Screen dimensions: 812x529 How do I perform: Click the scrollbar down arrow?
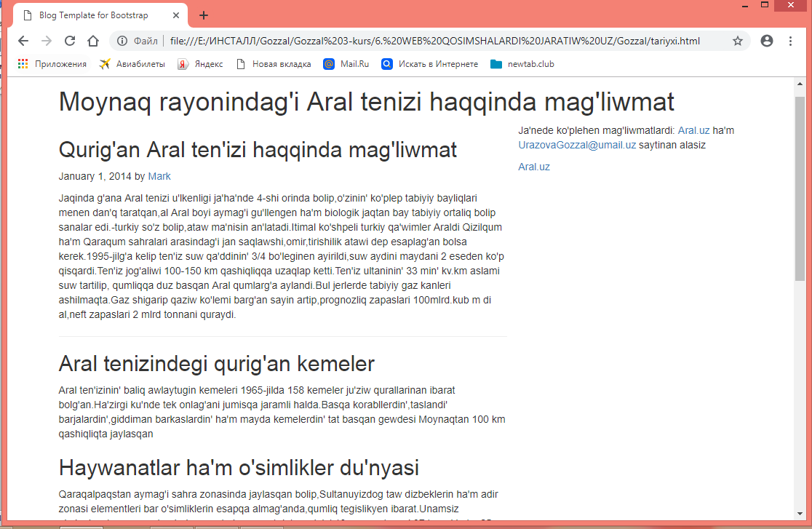pos(800,514)
